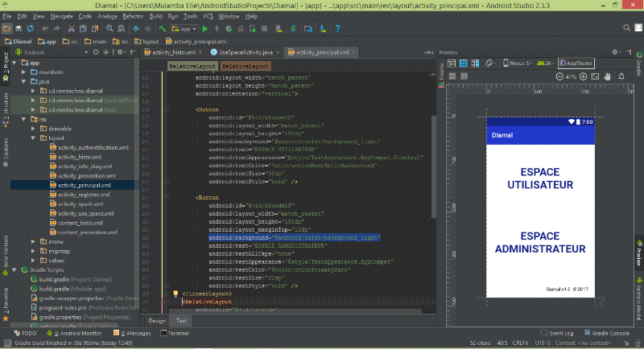
Task: Open activity_splash.xml in the project tree
Action: point(81,204)
